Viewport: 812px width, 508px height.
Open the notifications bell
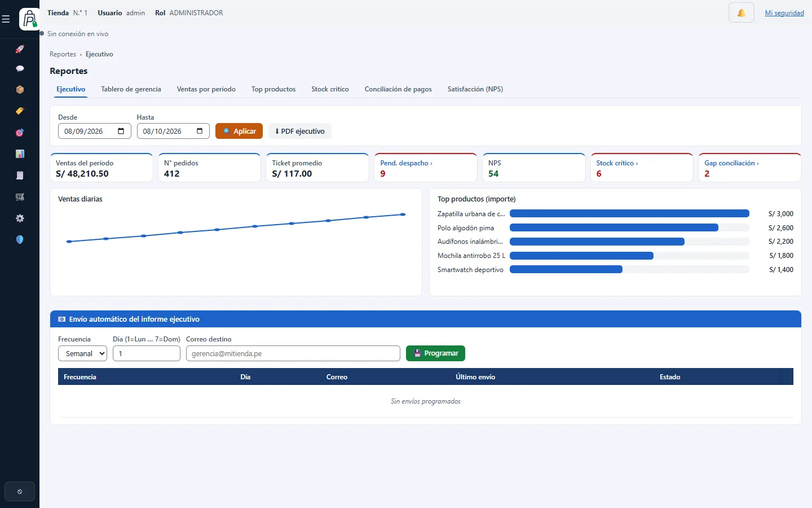[741, 12]
